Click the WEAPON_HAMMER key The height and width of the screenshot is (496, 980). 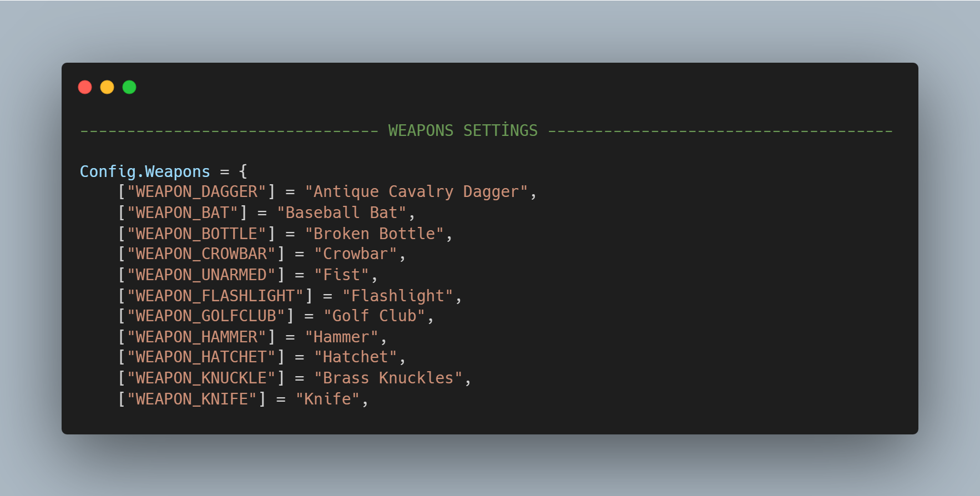click(x=196, y=337)
